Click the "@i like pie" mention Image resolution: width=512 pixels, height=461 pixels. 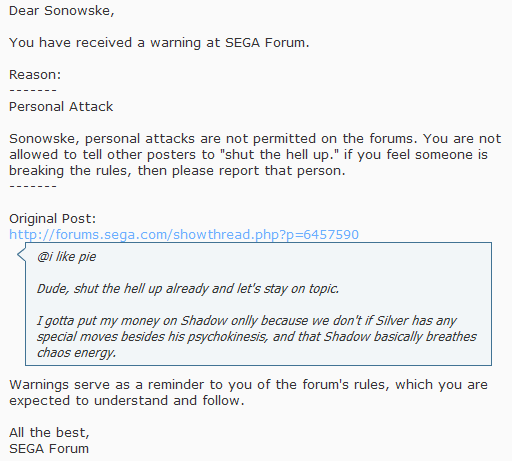click(67, 257)
